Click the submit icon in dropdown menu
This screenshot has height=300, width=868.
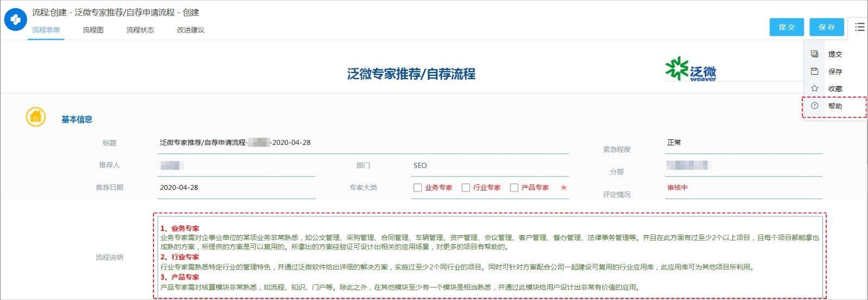814,54
